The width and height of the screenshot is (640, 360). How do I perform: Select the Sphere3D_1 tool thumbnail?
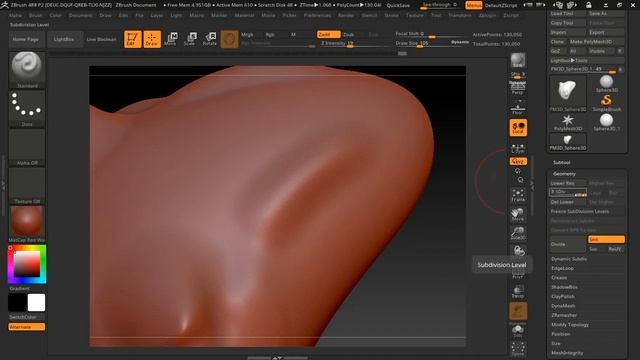coord(607,122)
